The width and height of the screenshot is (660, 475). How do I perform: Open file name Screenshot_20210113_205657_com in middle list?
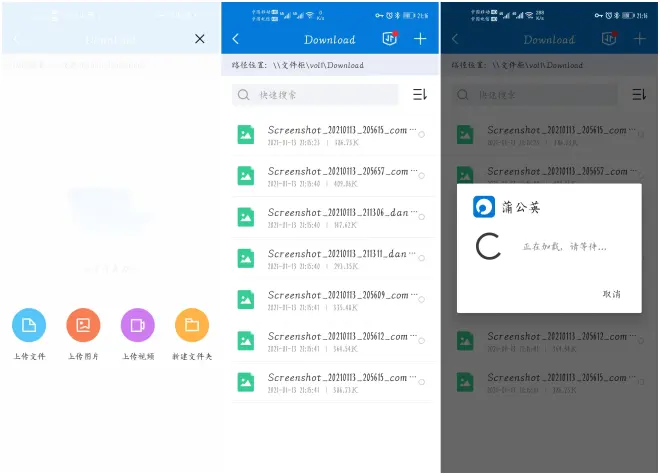point(342,171)
